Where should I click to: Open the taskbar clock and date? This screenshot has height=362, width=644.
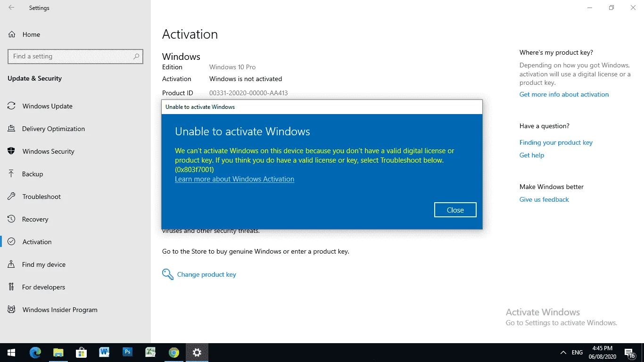(x=602, y=353)
